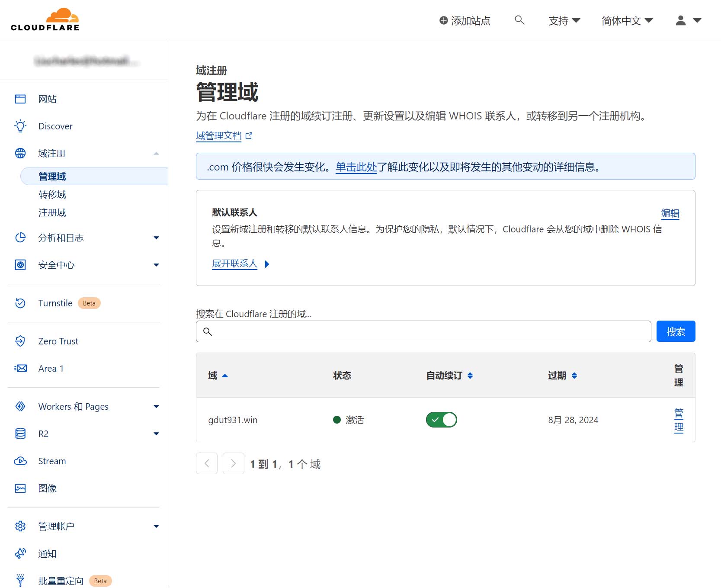This screenshot has height=588, width=721.
Task: Open Discover via lightbulb icon
Action: [x=20, y=126]
